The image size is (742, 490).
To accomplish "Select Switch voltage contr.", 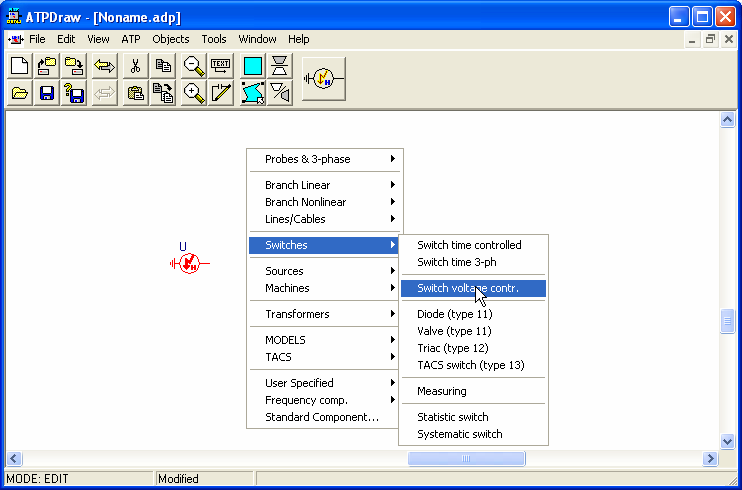I will tap(473, 288).
